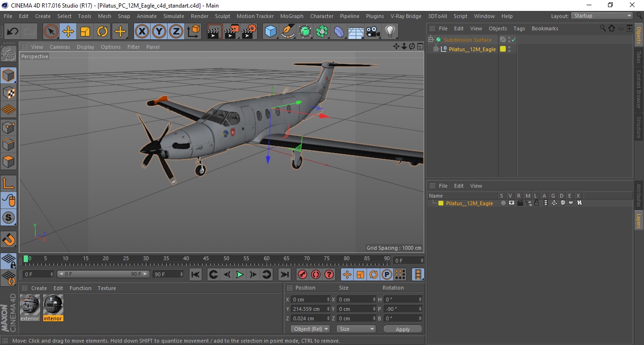The image size is (644, 345).
Task: Toggle Pilatus layer Render clapper icon
Action: click(520, 203)
